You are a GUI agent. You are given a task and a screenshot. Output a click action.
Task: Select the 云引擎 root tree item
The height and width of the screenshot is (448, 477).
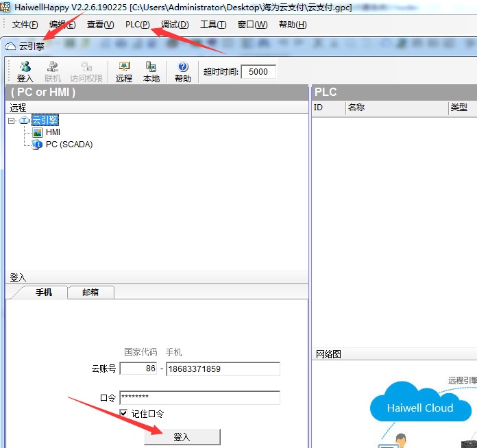point(45,121)
